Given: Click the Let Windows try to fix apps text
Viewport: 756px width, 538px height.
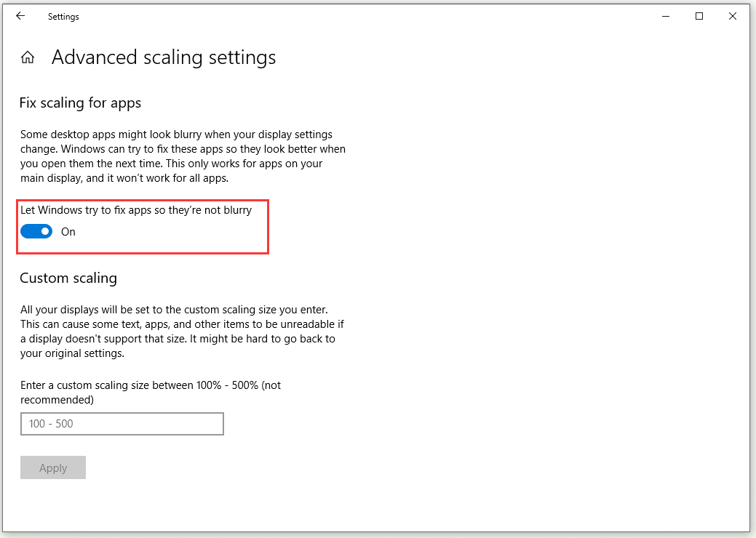Looking at the screenshot, I should pos(136,209).
